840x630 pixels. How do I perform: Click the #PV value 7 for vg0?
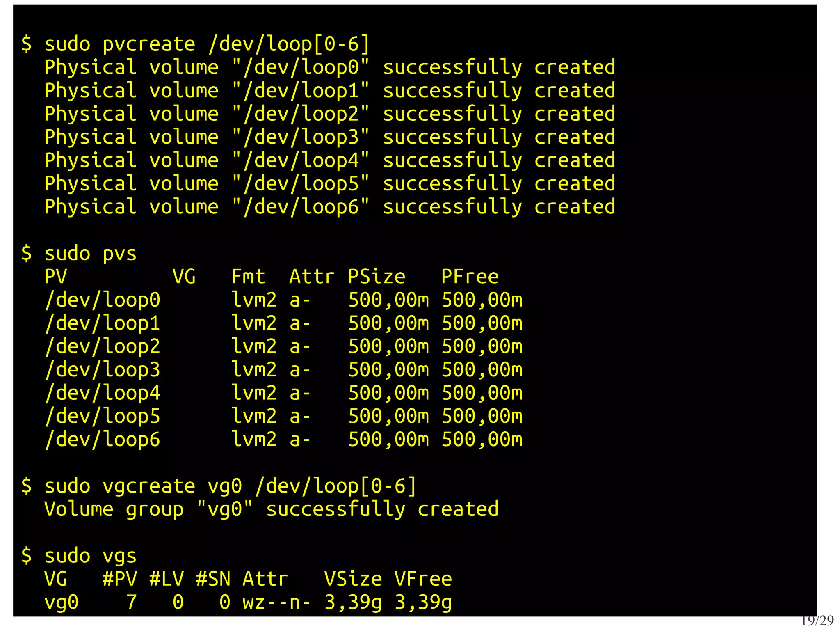131,602
